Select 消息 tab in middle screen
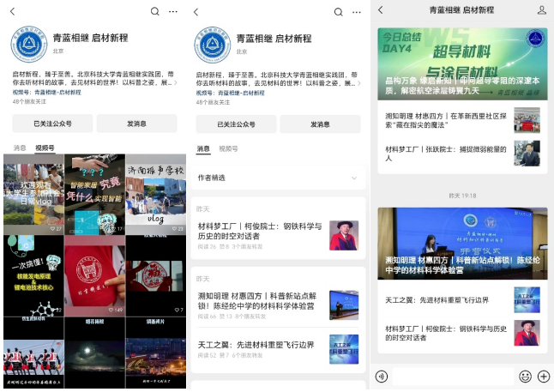Screen dimensions: 554x392 pos(203,148)
